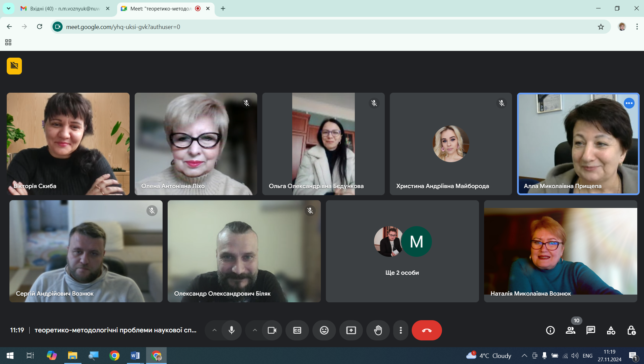Open the 'Ще 2 особи' overflow tile
Image resolution: width=644 pixels, height=364 pixels.
[402, 251]
